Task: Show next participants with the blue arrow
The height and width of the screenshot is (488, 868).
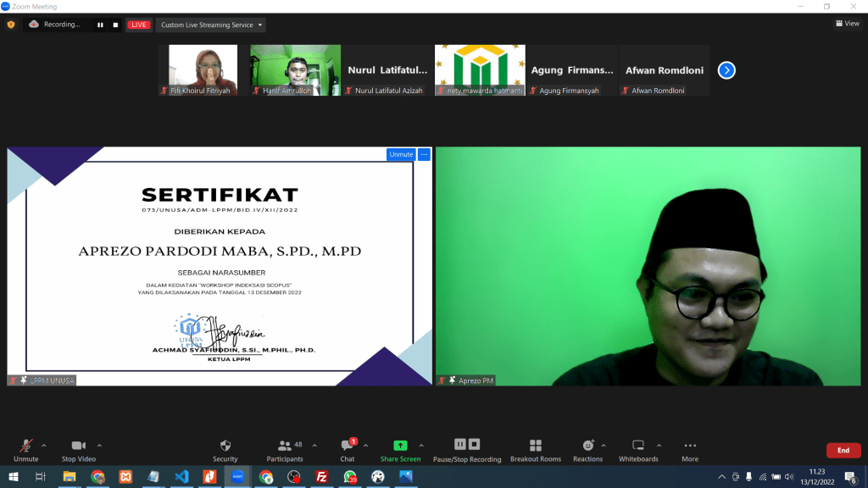Action: point(726,70)
